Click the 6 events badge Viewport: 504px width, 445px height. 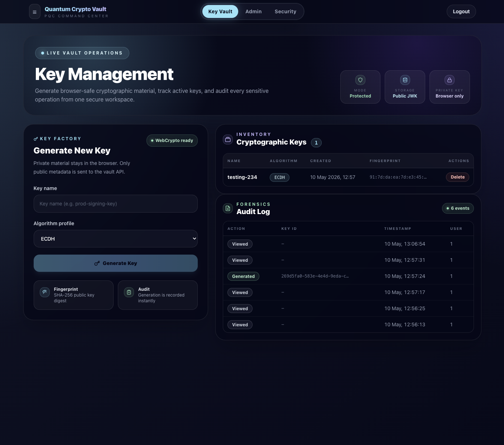coord(458,208)
